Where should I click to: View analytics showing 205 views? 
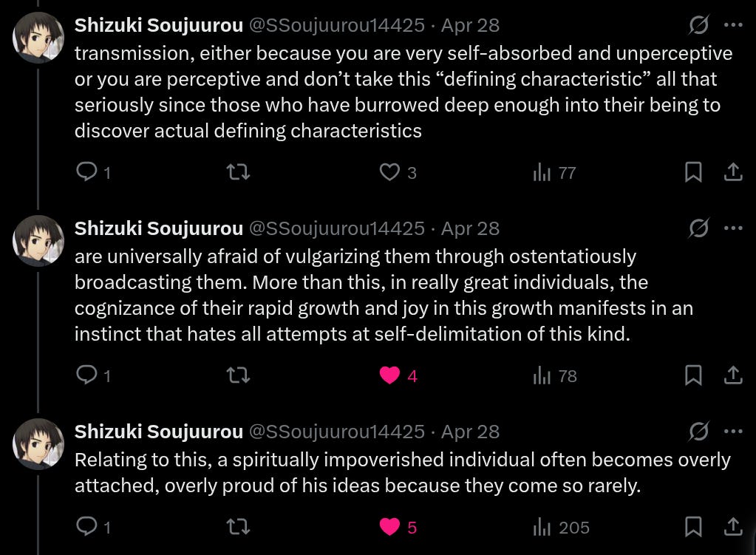[x=561, y=527]
